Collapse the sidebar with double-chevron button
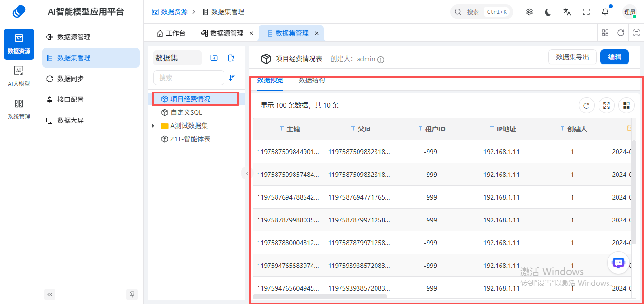644x304 pixels. point(50,295)
